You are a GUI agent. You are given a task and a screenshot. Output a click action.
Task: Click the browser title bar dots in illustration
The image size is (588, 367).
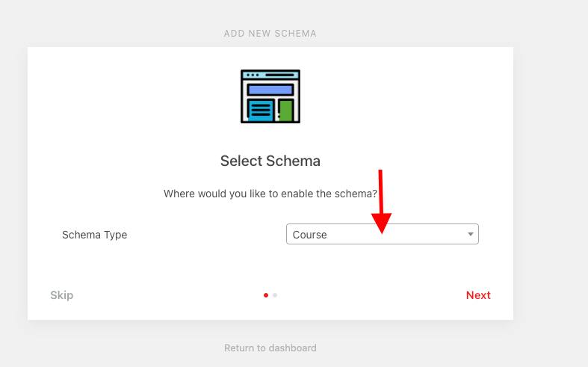click(253, 75)
